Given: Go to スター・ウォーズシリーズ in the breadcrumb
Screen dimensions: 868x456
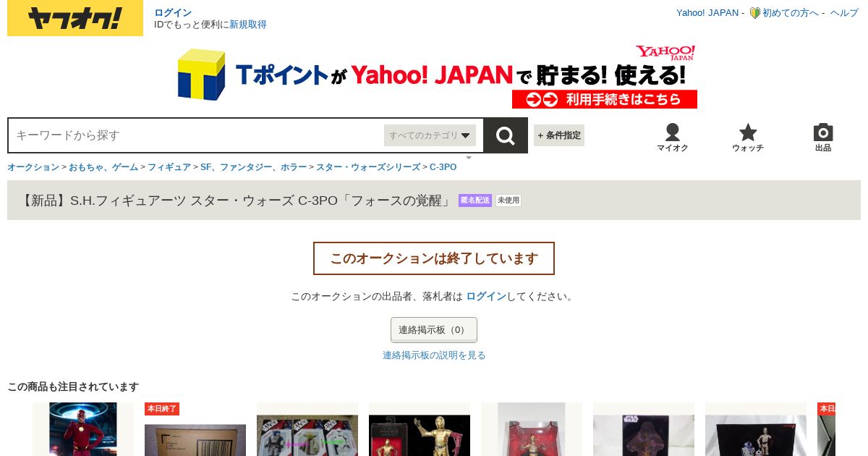Looking at the screenshot, I should 368,167.
